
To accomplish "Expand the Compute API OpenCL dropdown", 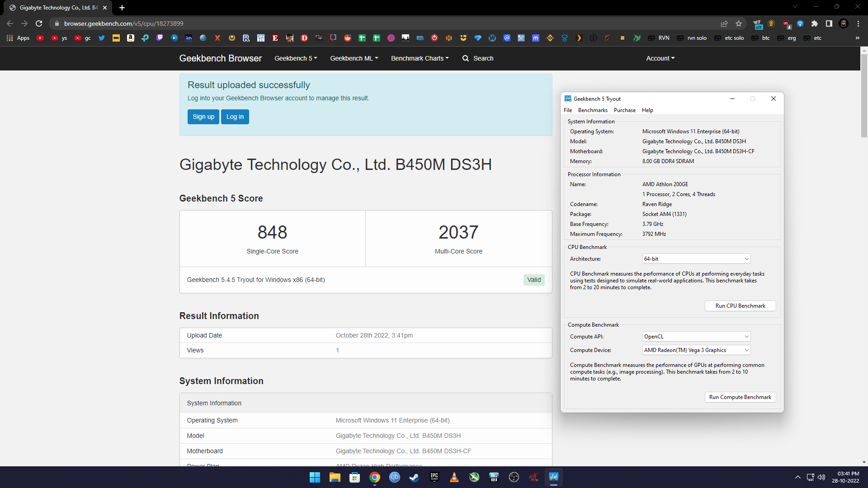I will pos(696,337).
